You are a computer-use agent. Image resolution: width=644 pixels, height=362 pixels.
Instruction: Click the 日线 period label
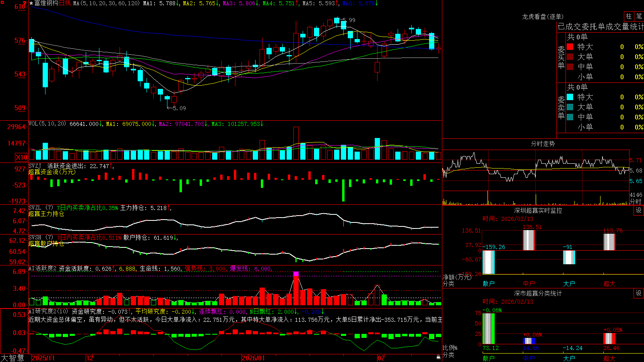(x=65, y=3)
